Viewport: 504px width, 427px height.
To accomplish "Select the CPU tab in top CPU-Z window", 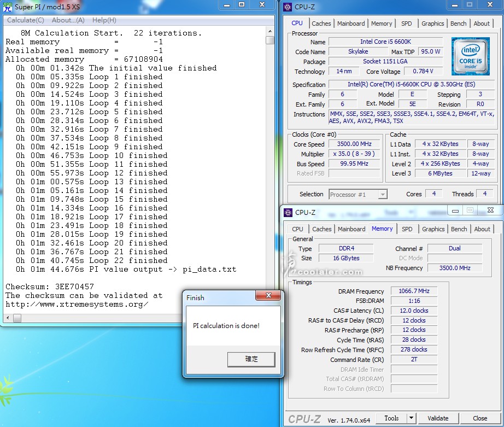I will point(297,23).
